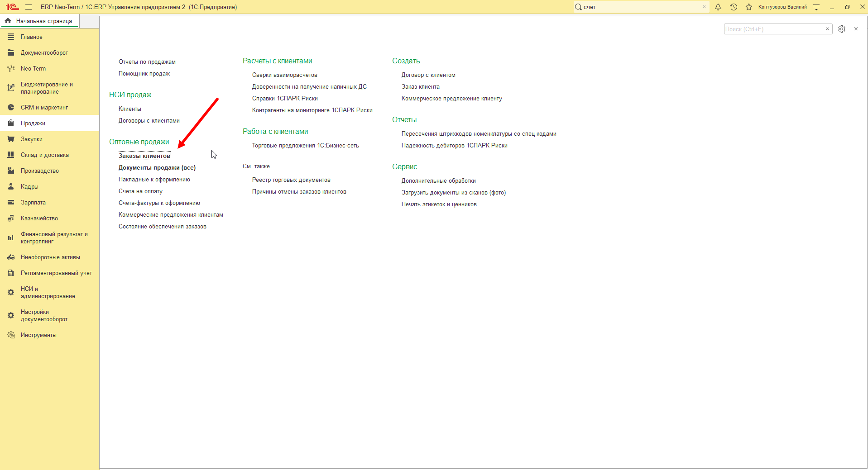Image resolution: width=868 pixels, height=470 pixels.
Task: Open Счета-фактуры к оформлению link
Action: pyautogui.click(x=159, y=203)
